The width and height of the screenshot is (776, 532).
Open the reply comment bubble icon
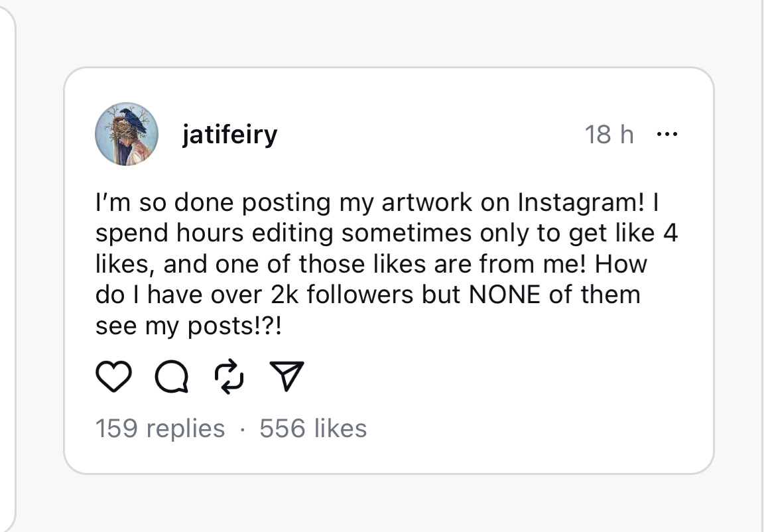172,377
